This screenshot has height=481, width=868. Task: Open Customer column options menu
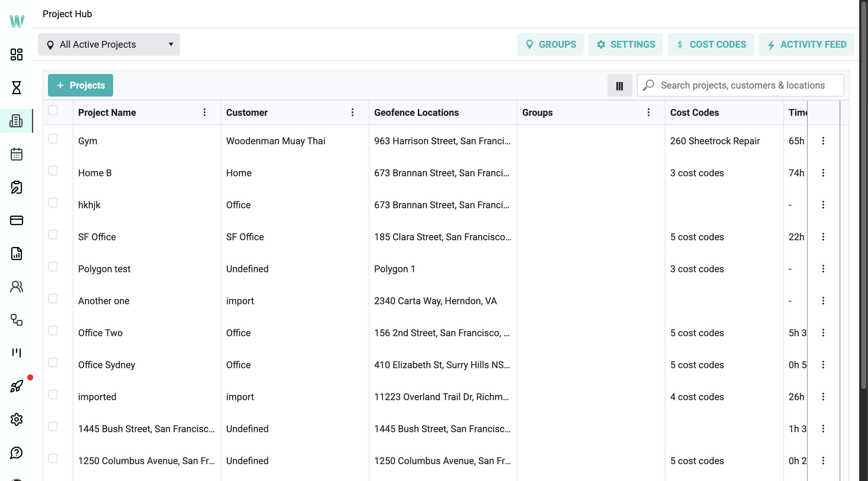pyautogui.click(x=353, y=113)
